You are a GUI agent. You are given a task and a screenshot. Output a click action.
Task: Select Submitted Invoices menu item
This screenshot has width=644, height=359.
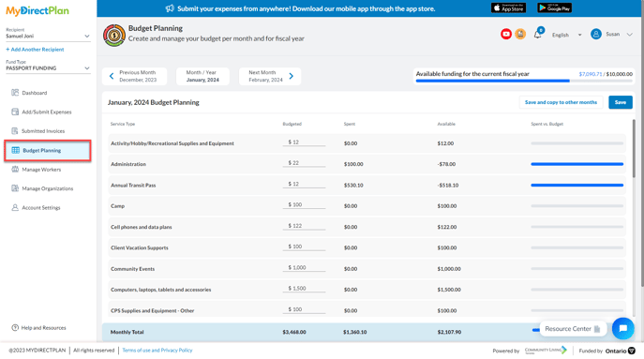coord(43,131)
